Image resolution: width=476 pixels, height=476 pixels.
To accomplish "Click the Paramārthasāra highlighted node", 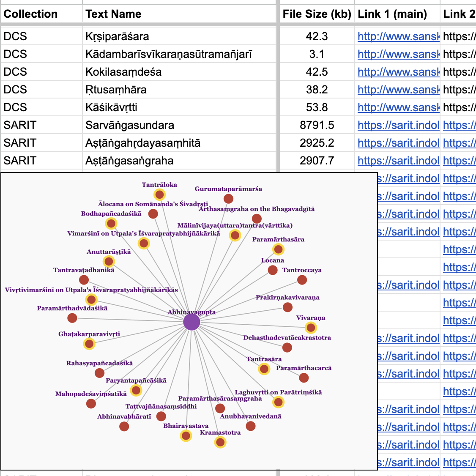I will [278, 249].
